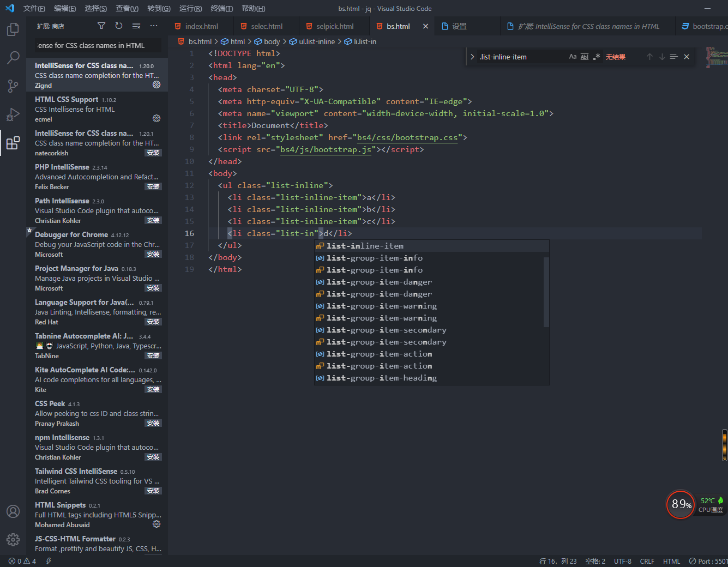Image resolution: width=728 pixels, height=567 pixels.
Task: Click the VS Code logo in title bar
Action: (10, 8)
